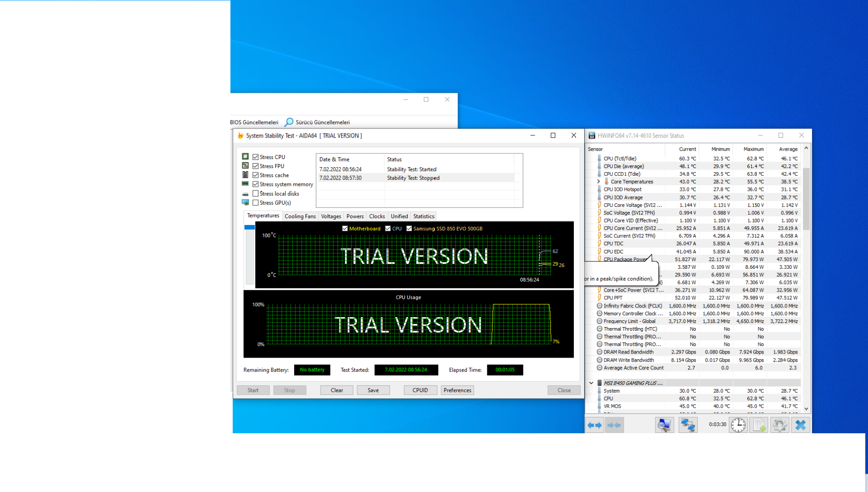868x492 pixels.
Task: Uncheck the Stress FPU checkbox
Action: pyautogui.click(x=255, y=166)
